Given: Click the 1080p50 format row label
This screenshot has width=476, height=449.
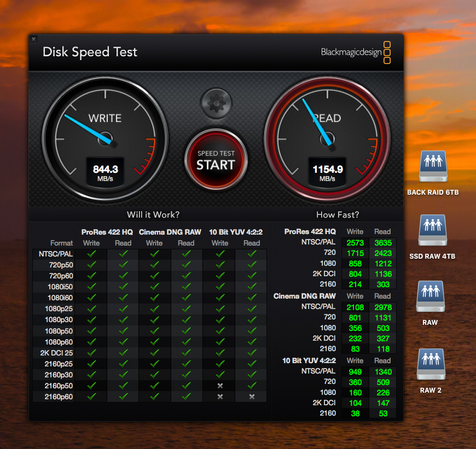Looking at the screenshot, I should click(x=59, y=331).
